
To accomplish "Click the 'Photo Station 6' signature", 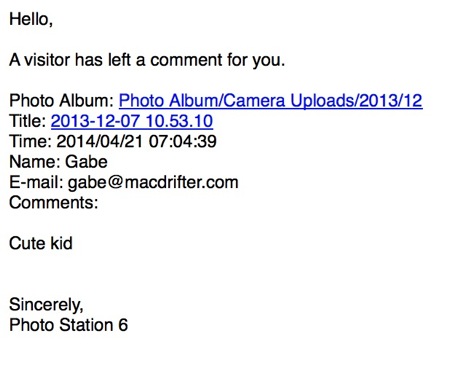I will point(68,325).
